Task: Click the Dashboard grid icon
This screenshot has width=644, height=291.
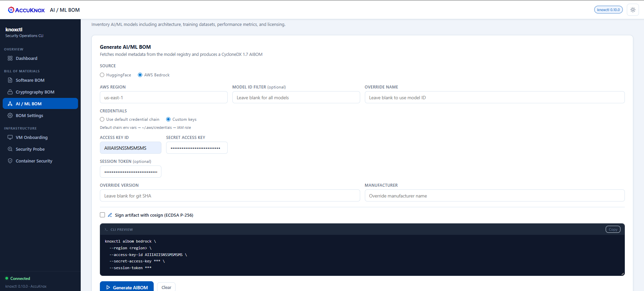Action: 10,58
